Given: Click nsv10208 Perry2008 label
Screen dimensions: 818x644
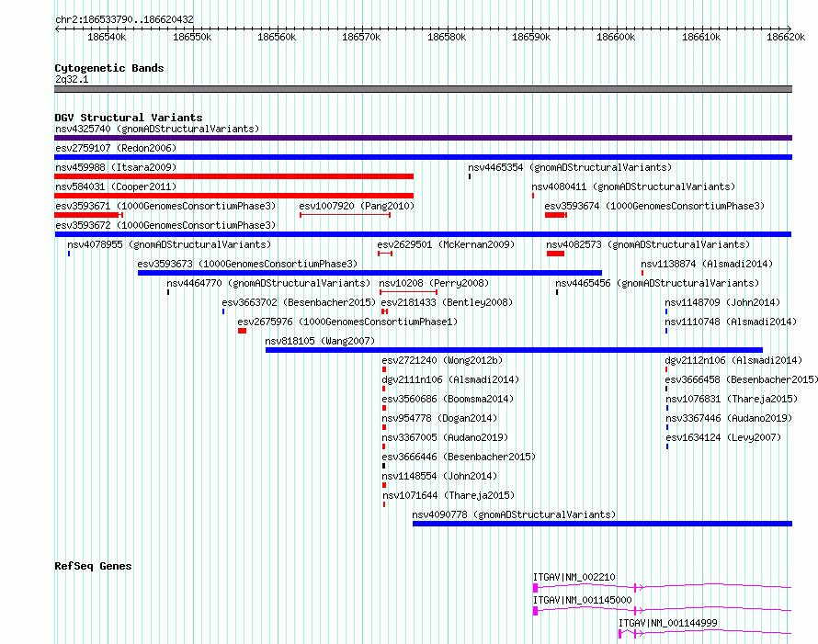Looking at the screenshot, I should point(434,283).
